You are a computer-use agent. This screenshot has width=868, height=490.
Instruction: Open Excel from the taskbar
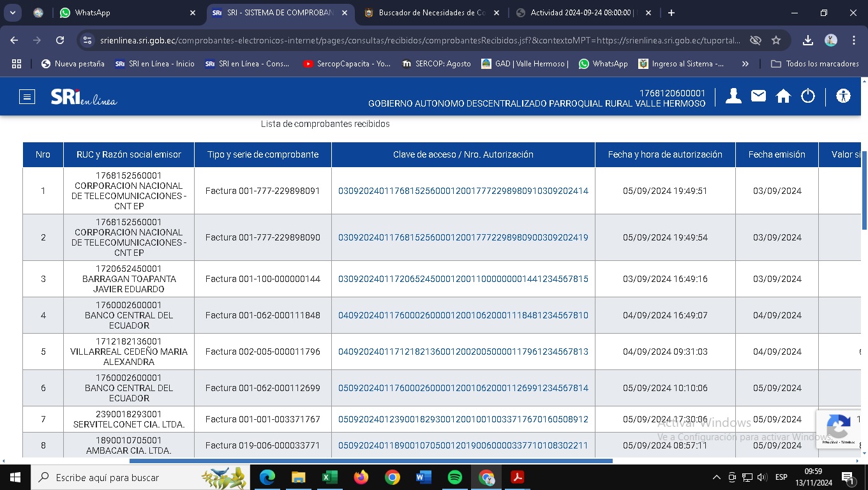coord(329,477)
